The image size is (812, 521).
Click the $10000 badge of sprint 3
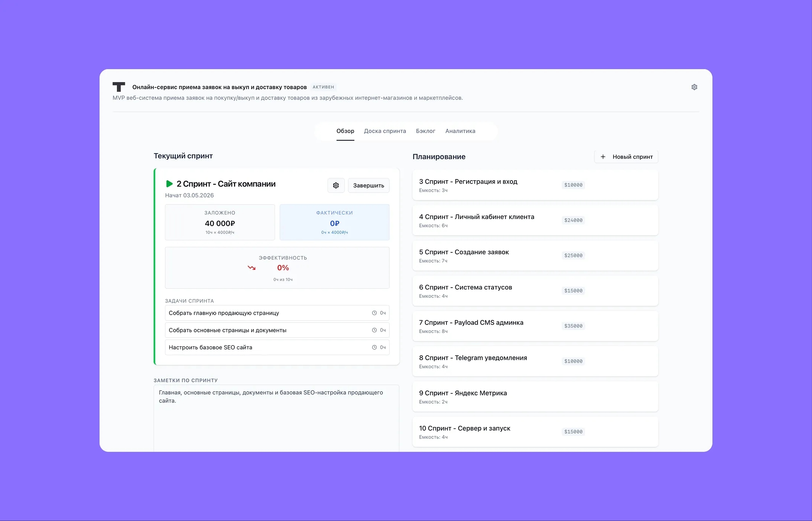pyautogui.click(x=573, y=185)
